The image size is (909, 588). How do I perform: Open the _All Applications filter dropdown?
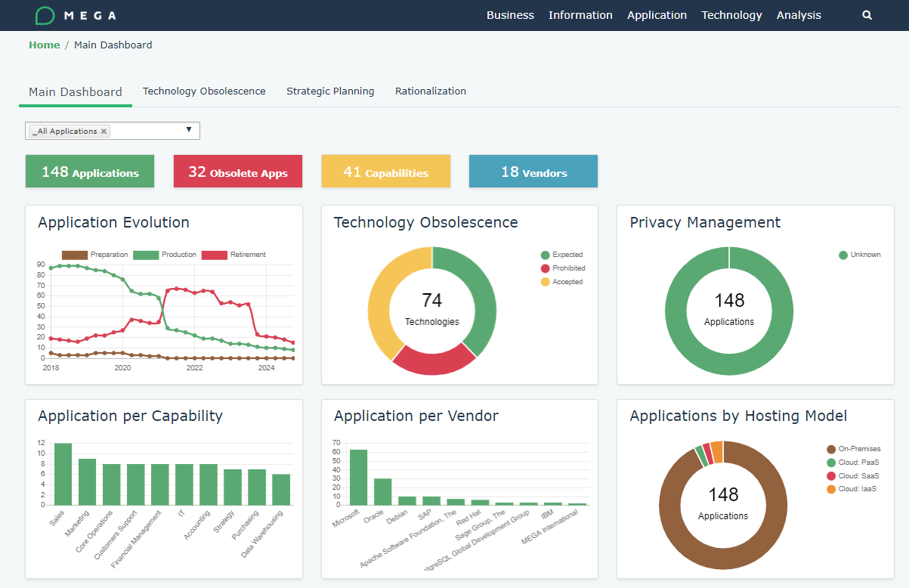click(189, 130)
